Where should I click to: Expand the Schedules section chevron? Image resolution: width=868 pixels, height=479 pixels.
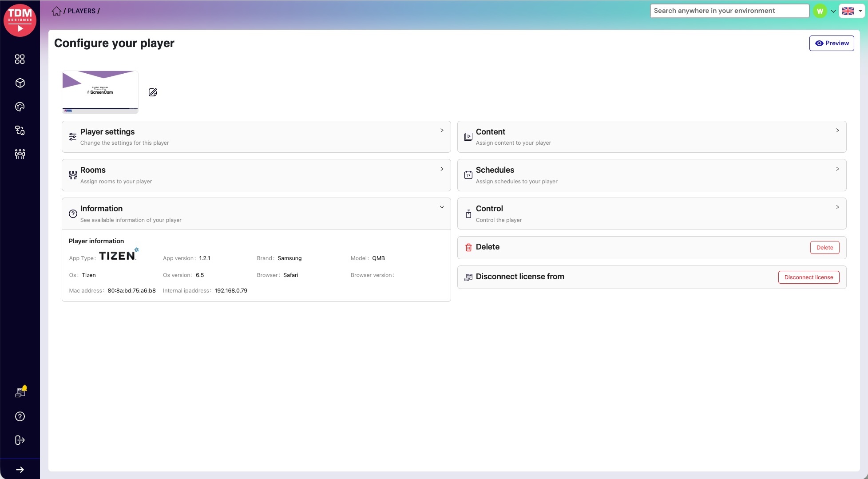[837, 169]
